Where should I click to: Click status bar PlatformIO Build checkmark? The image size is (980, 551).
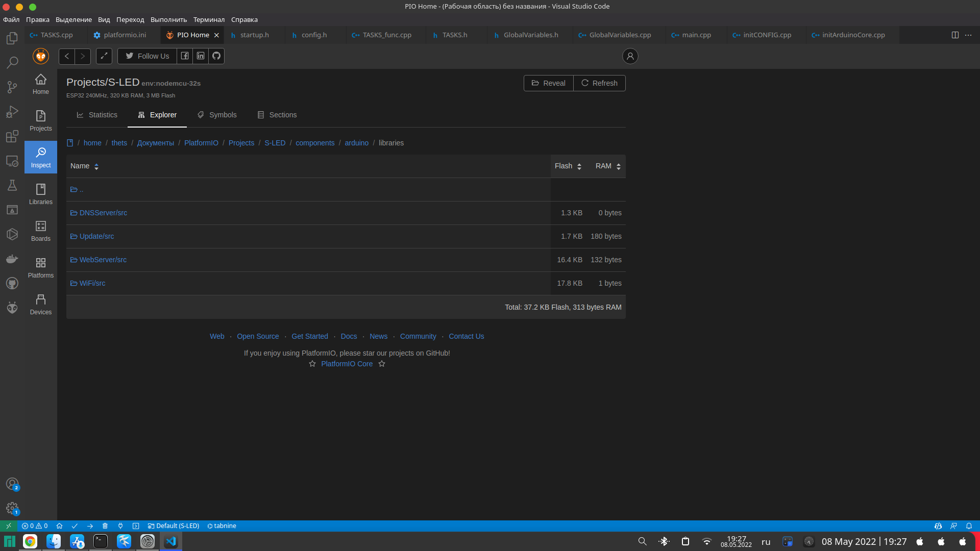click(x=75, y=526)
